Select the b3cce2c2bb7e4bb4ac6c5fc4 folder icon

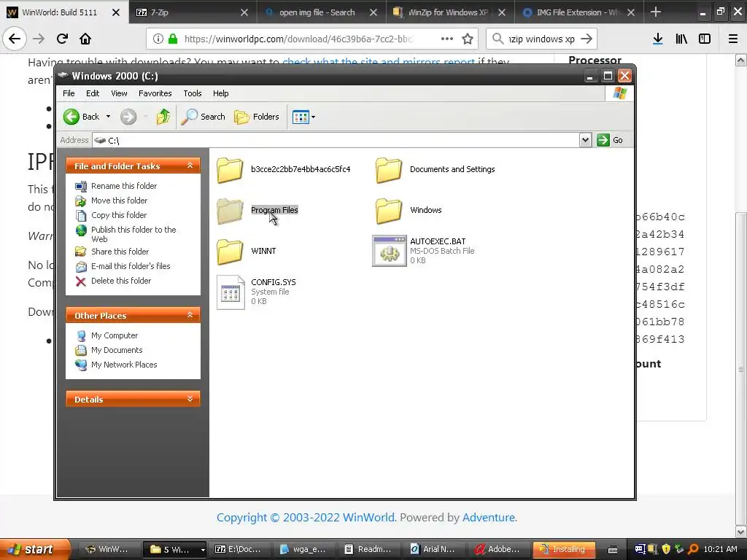tap(230, 170)
